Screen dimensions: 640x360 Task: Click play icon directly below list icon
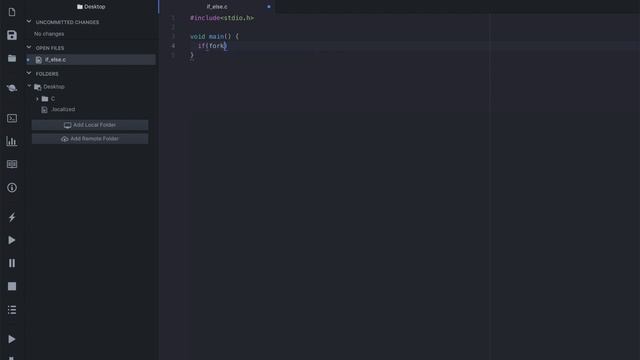coord(12,339)
